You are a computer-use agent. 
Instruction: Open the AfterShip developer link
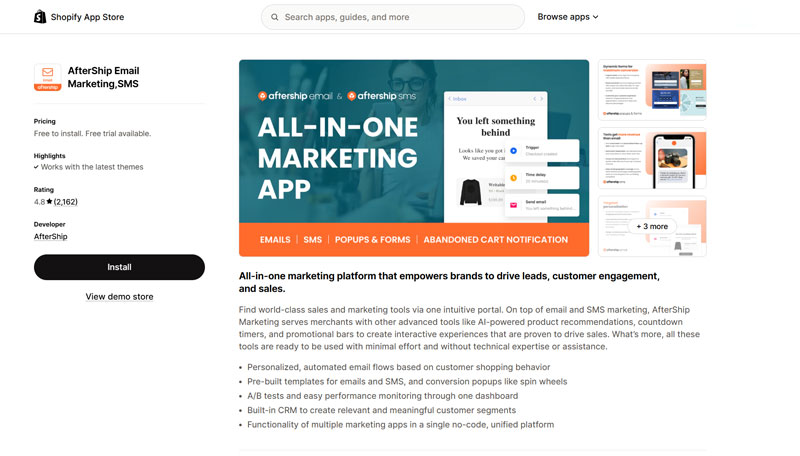coord(49,237)
